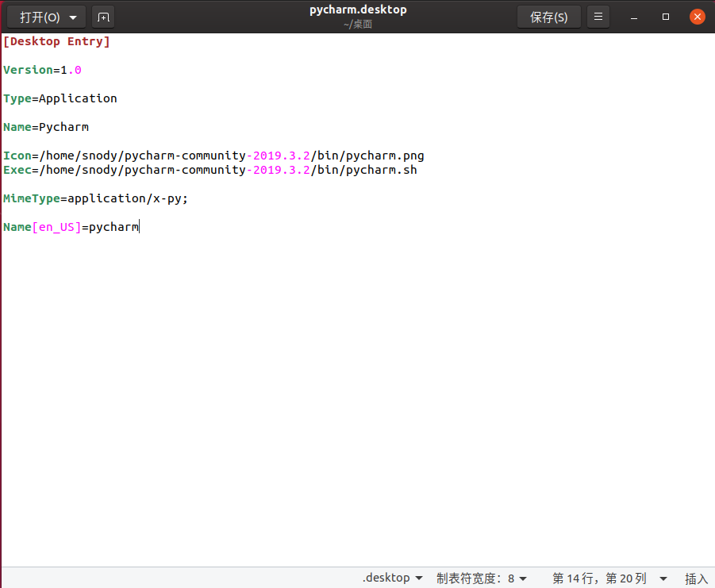Click the Exec= path line ending pycharm.sh
Screen dimensions: 715x588
pyautogui.click(x=210, y=170)
